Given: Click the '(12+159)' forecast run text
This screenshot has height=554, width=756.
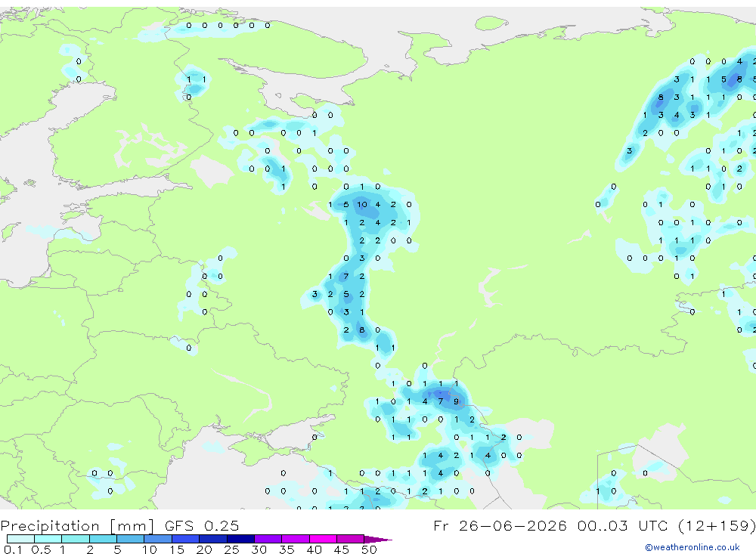Looking at the screenshot, I should (717, 525).
